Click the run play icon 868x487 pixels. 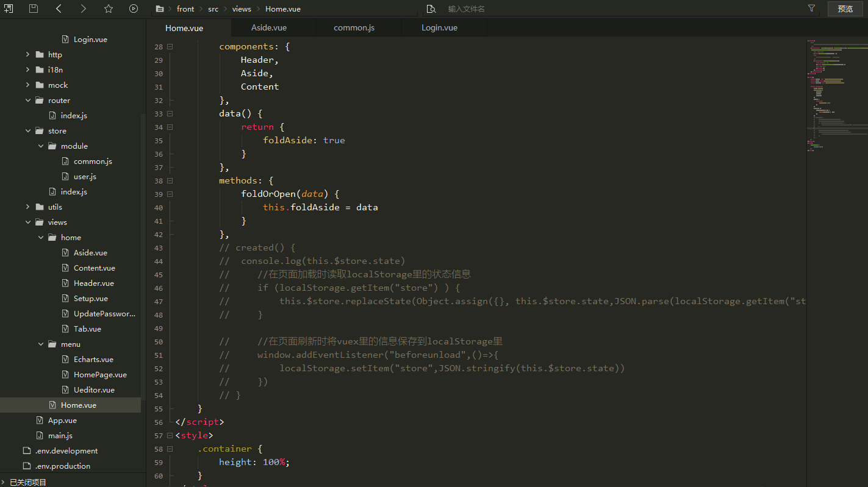click(x=134, y=9)
